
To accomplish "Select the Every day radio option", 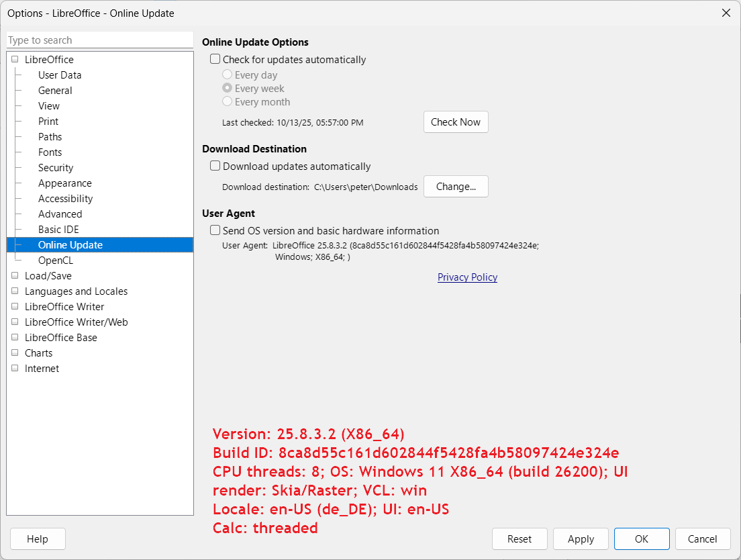I will [228, 75].
